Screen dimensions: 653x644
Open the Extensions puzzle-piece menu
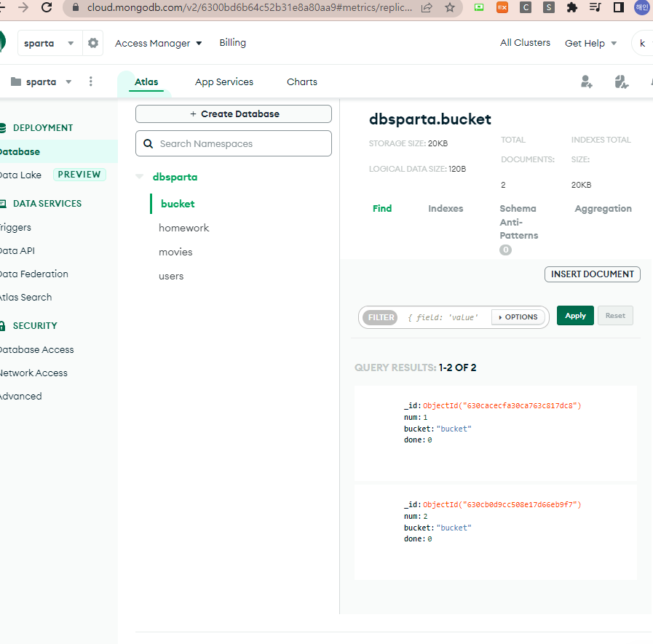pyautogui.click(x=572, y=7)
